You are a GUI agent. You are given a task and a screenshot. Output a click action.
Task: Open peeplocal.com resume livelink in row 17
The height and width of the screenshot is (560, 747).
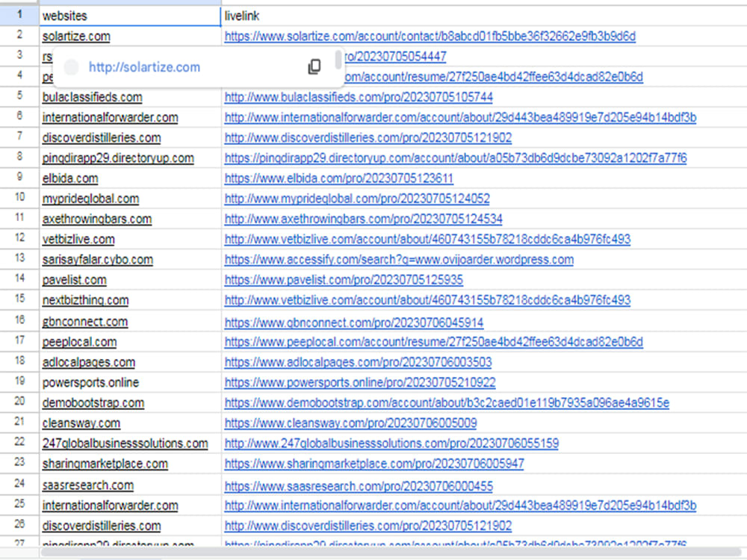point(433,343)
